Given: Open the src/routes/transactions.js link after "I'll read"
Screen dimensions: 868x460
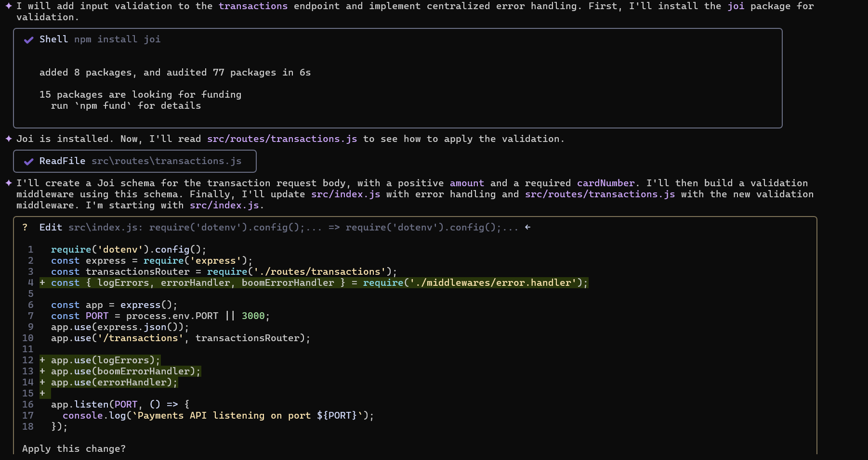Looking at the screenshot, I should point(282,139).
